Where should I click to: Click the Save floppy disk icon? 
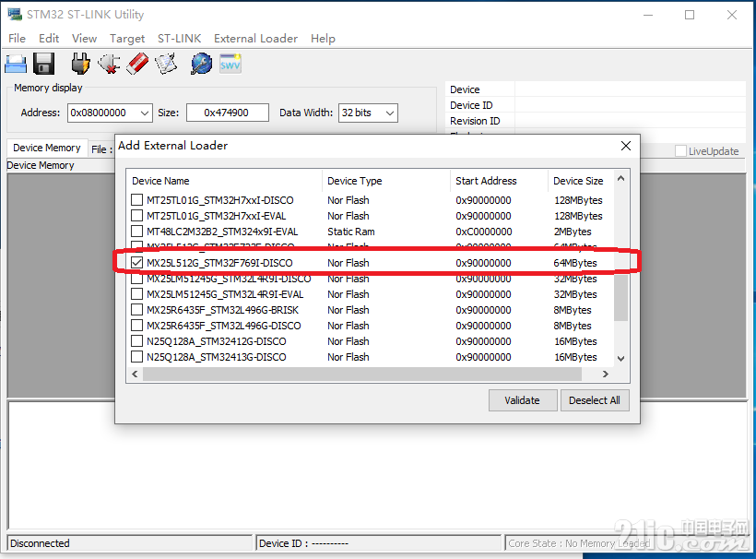point(44,64)
